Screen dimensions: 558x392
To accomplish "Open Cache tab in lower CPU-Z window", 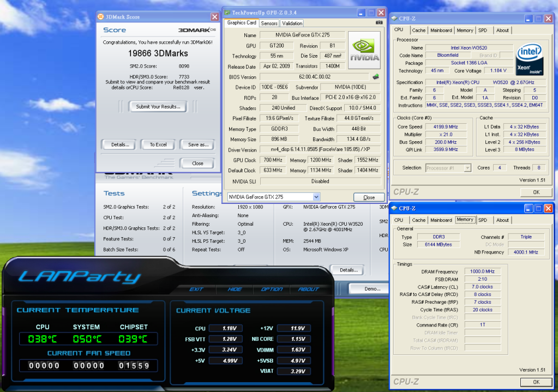I will point(418,220).
